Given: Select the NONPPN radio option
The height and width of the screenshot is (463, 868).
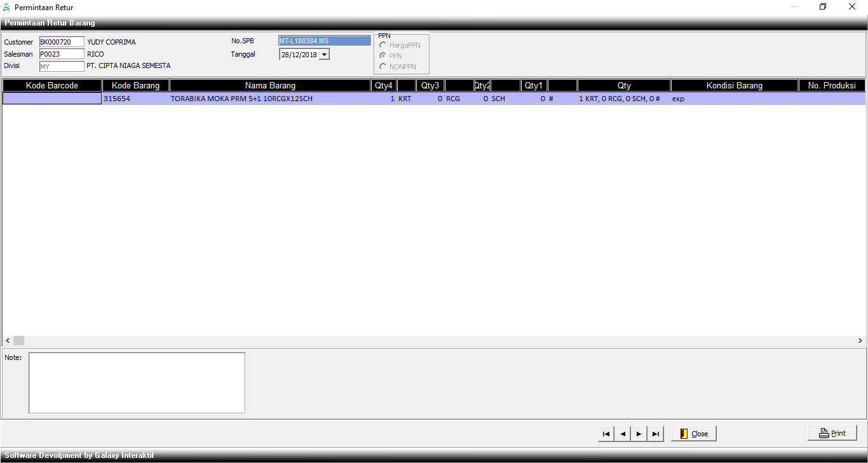Looking at the screenshot, I should point(383,67).
